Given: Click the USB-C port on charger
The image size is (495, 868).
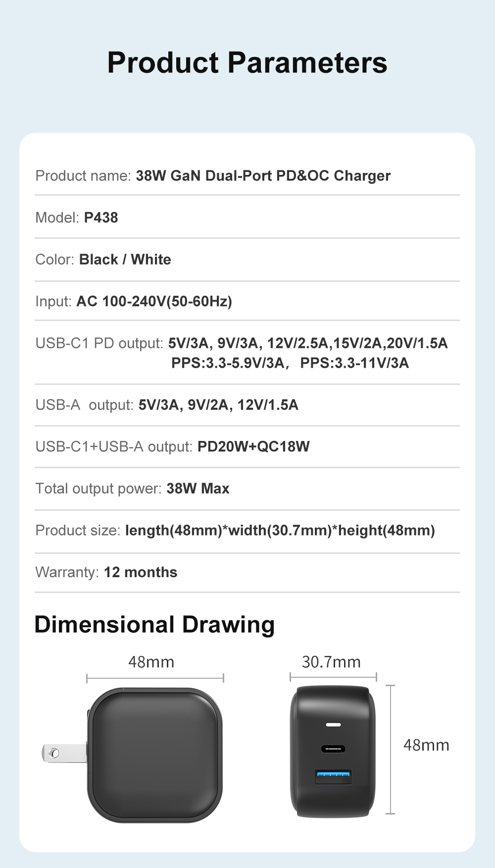Looking at the screenshot, I should 333,749.
